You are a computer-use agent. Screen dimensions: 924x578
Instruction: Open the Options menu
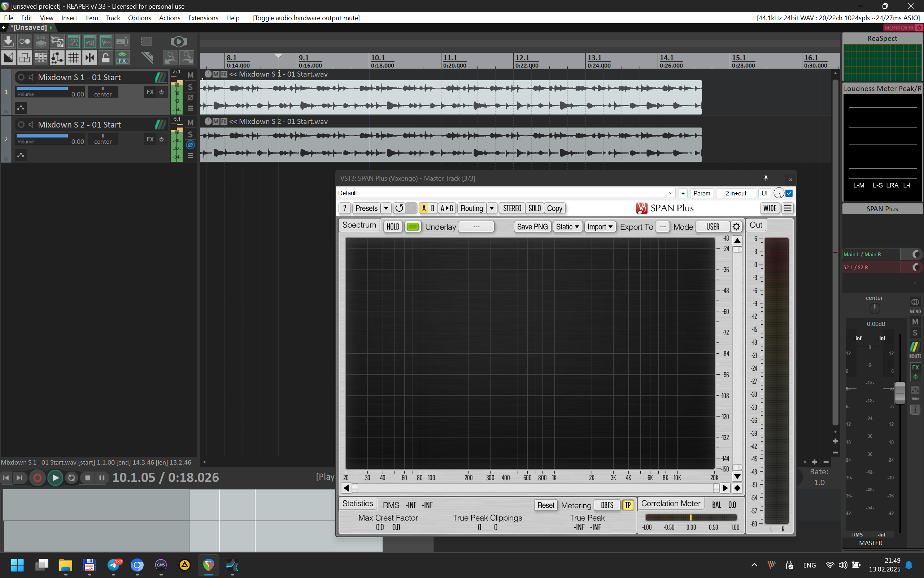coord(139,18)
